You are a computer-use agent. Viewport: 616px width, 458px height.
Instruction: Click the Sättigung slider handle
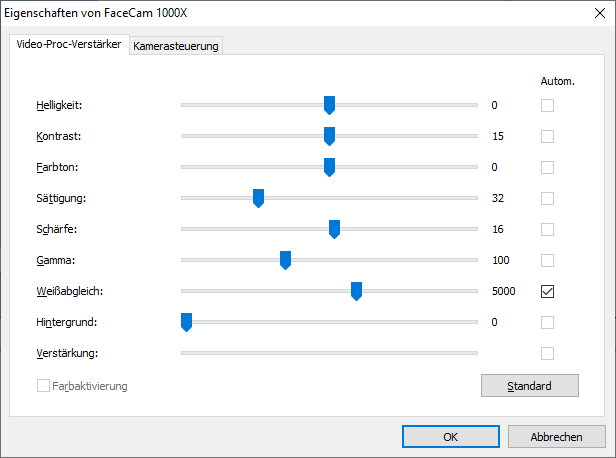pyautogui.click(x=258, y=198)
